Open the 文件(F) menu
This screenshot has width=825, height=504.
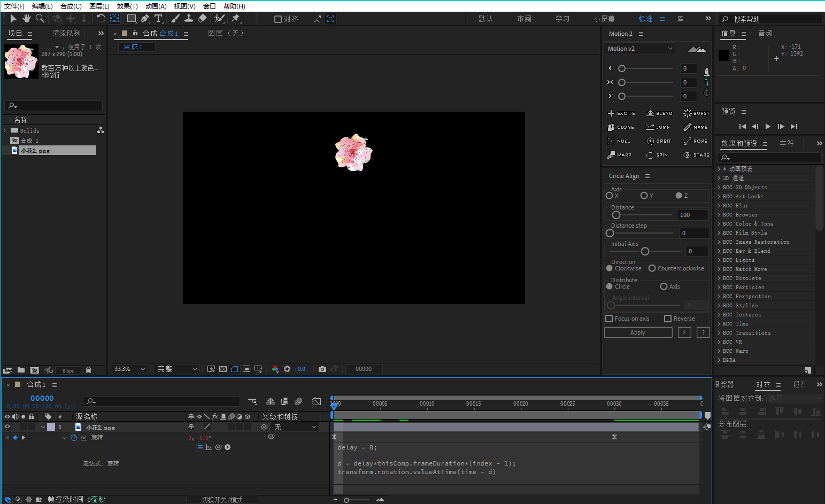click(x=14, y=6)
